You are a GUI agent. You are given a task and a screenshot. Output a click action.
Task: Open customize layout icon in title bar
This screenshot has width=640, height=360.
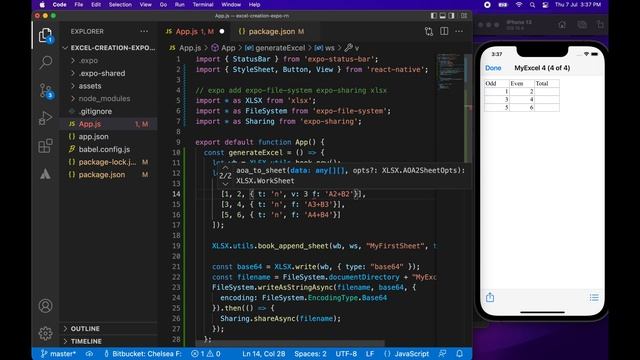(x=464, y=16)
